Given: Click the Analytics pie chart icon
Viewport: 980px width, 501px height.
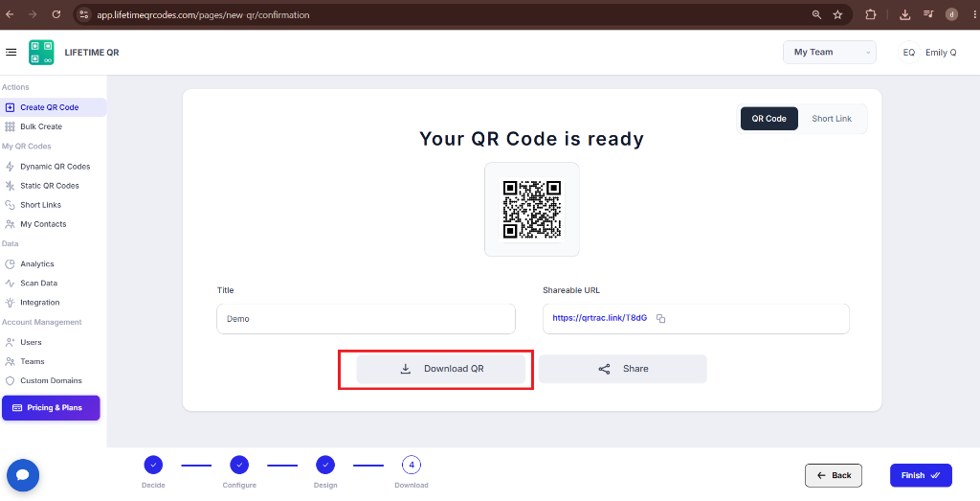Looking at the screenshot, I should pyautogui.click(x=10, y=264).
